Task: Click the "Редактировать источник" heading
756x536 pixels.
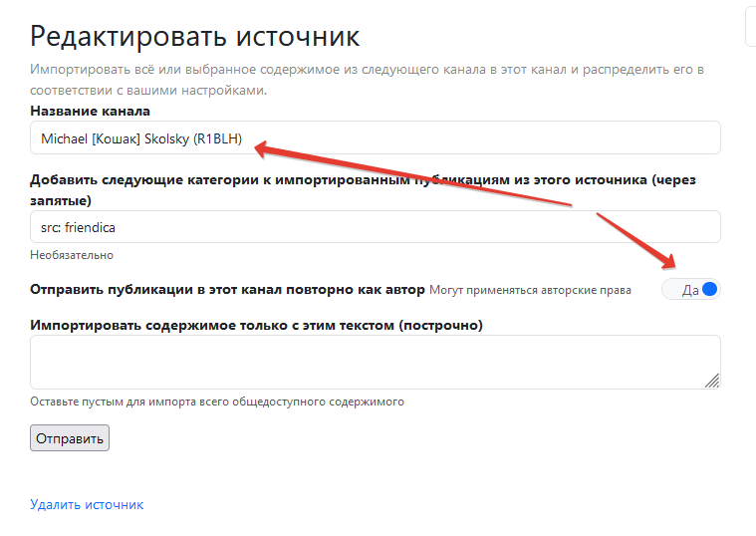Action: pos(194,37)
